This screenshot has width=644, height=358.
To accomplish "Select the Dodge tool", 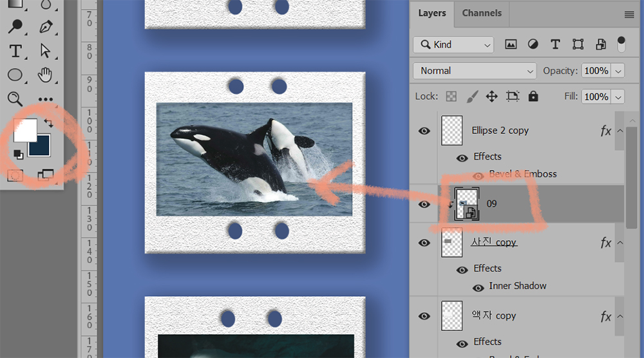I will 15,26.
